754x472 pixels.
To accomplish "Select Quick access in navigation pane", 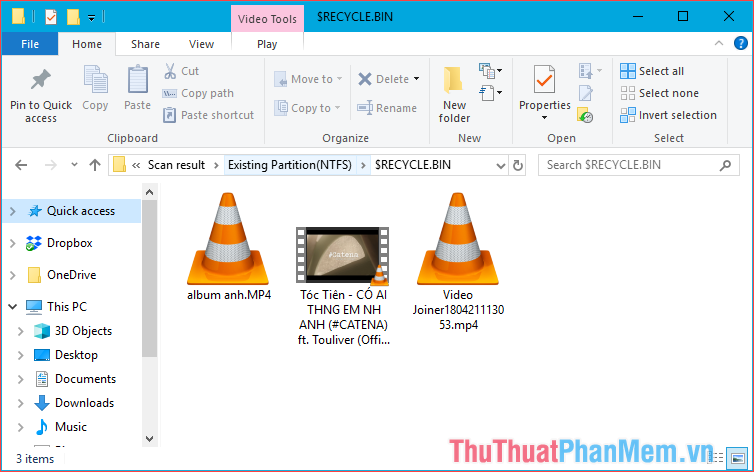I will pos(81,211).
